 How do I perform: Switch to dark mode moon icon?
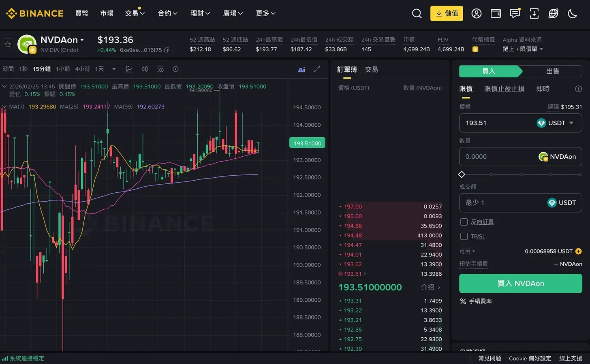(572, 13)
